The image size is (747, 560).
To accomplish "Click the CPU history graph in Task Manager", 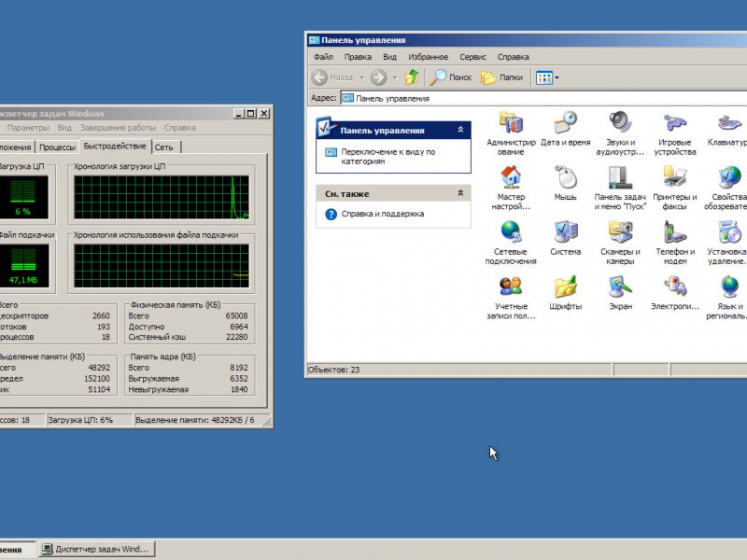I will click(x=161, y=197).
